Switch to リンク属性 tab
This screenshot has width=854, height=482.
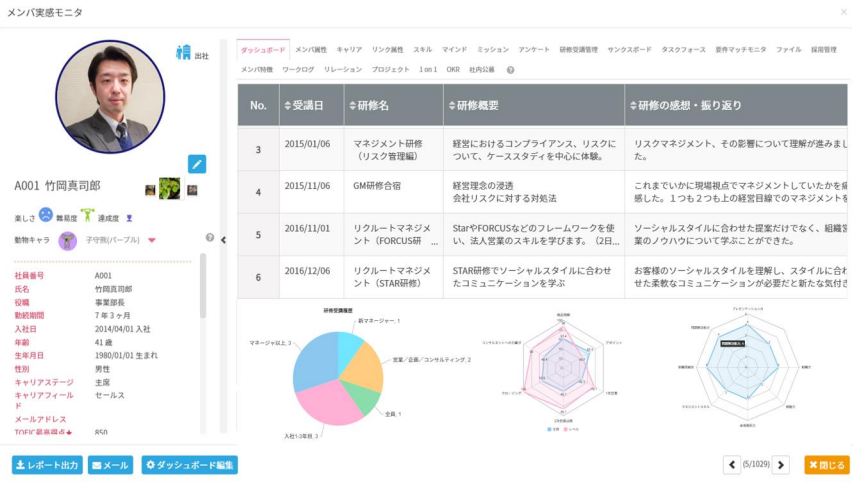coord(388,50)
